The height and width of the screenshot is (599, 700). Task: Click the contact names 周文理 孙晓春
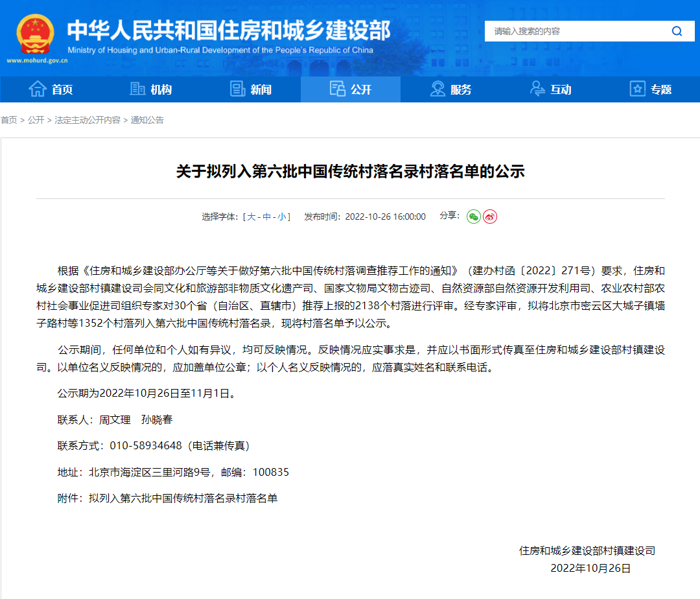[x=135, y=419]
